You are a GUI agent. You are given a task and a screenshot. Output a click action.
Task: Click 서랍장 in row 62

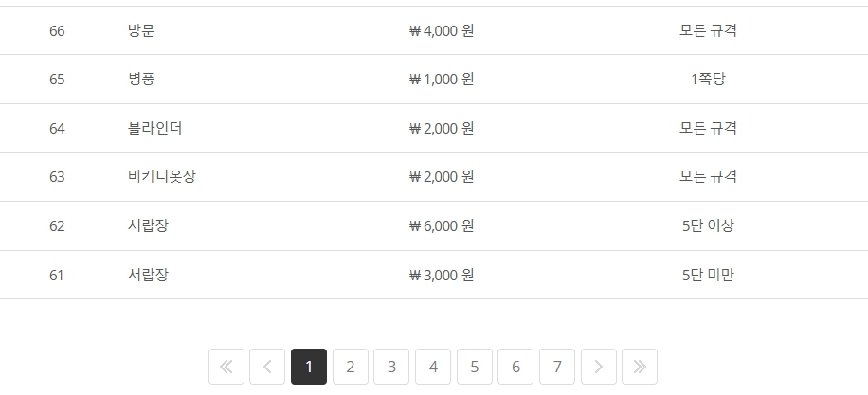(x=148, y=225)
